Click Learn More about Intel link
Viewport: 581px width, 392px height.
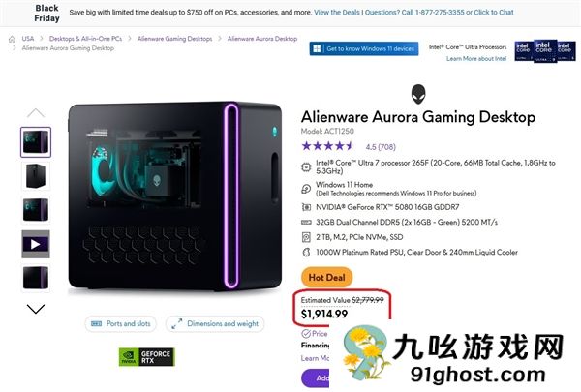[x=476, y=58]
